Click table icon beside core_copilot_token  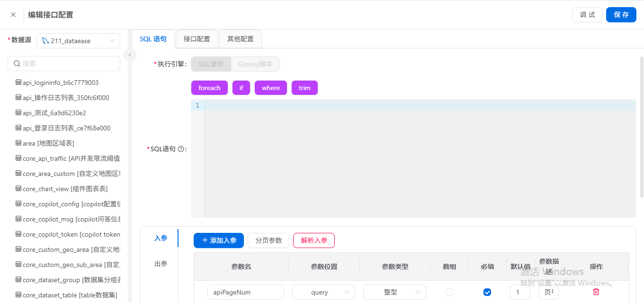(x=18, y=234)
